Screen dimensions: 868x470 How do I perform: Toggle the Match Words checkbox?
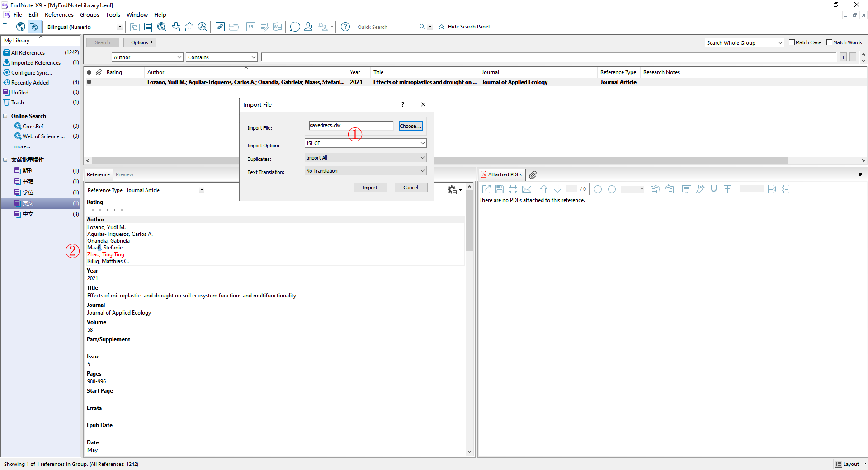829,42
